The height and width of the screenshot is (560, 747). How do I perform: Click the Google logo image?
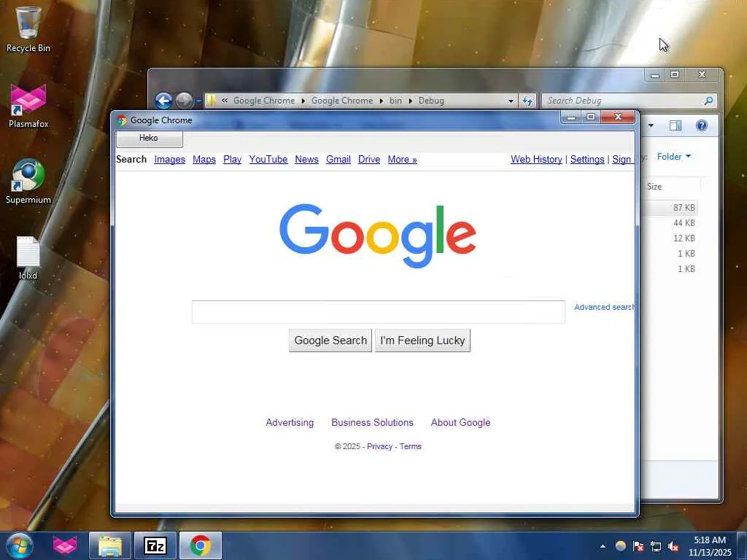pyautogui.click(x=378, y=236)
